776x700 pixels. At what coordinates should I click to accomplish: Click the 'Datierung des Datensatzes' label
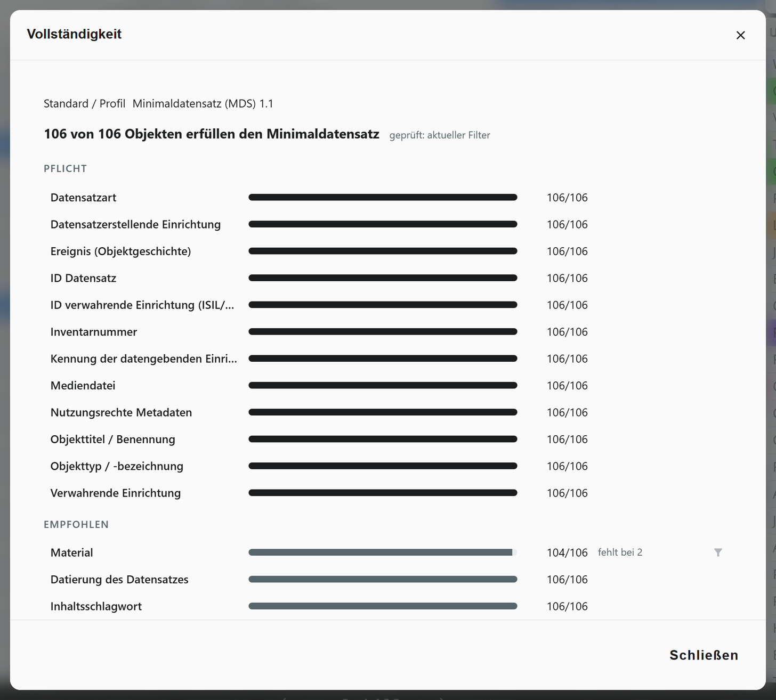119,580
